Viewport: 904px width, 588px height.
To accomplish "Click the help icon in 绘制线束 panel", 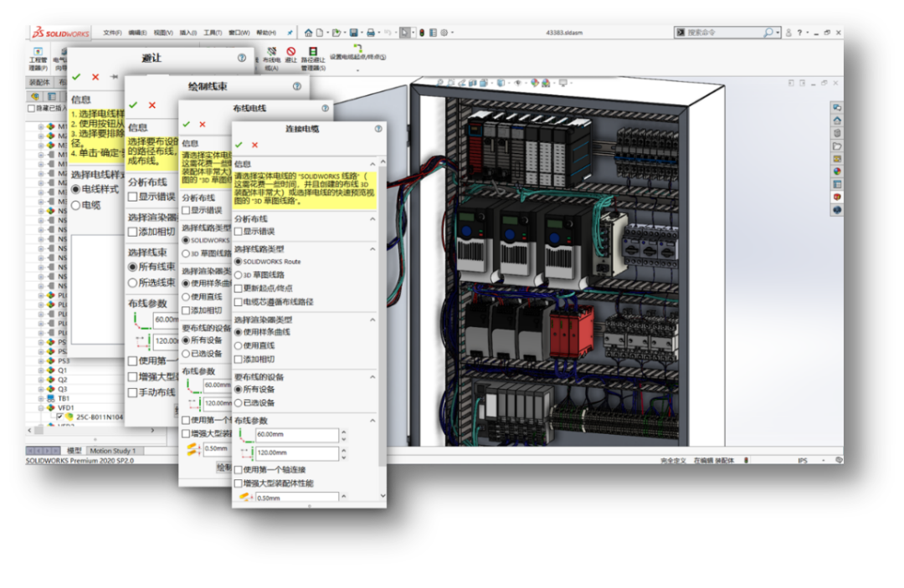I will click(297, 86).
